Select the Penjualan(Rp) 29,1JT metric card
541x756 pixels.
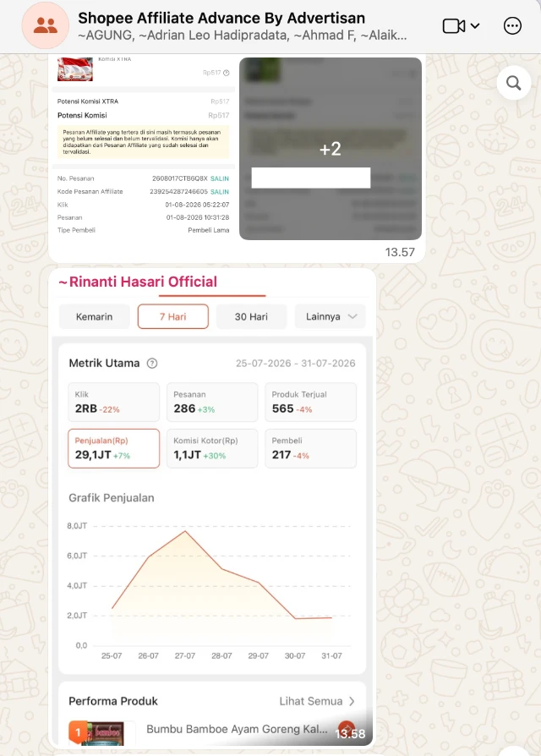(113, 448)
